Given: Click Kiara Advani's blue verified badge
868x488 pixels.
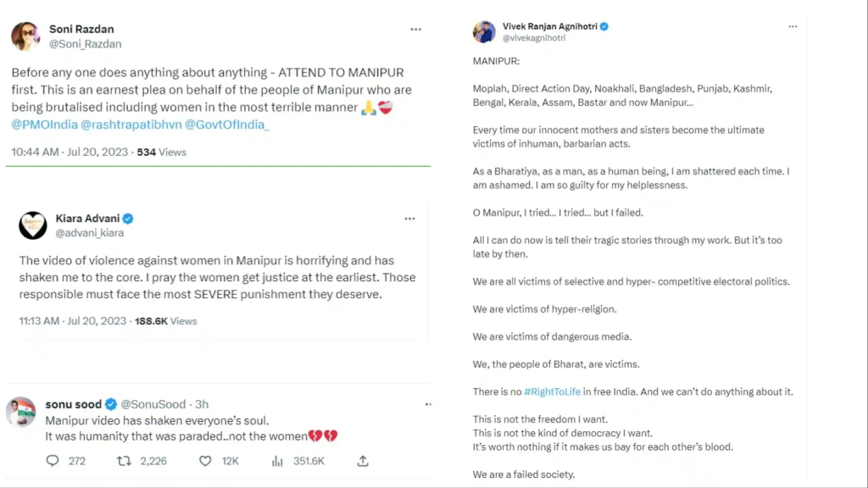Looking at the screenshot, I should [128, 219].
